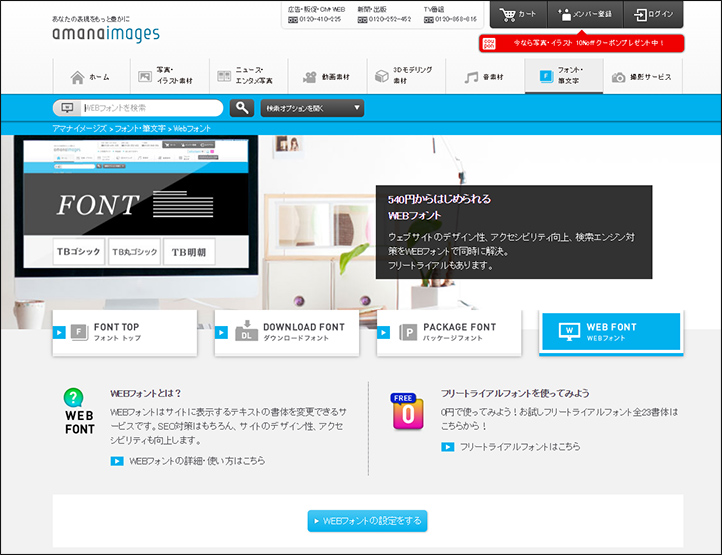Open the Home tab with house icon

point(91,77)
